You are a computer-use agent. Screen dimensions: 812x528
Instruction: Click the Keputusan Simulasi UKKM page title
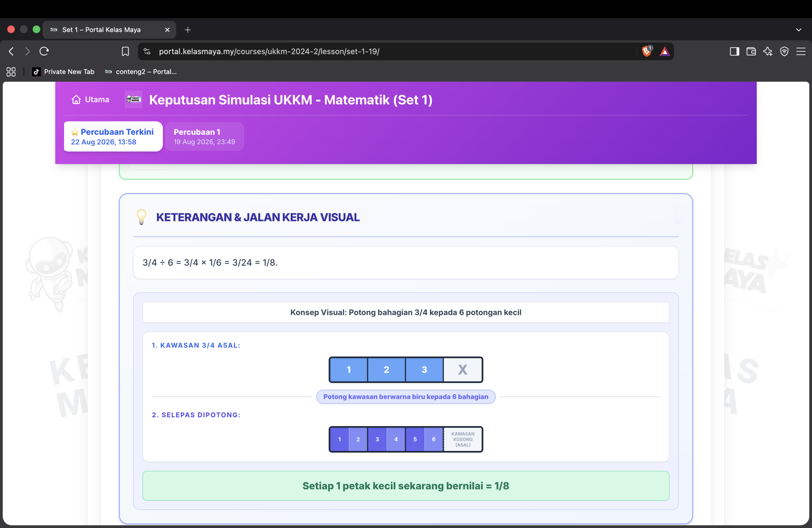tap(291, 100)
